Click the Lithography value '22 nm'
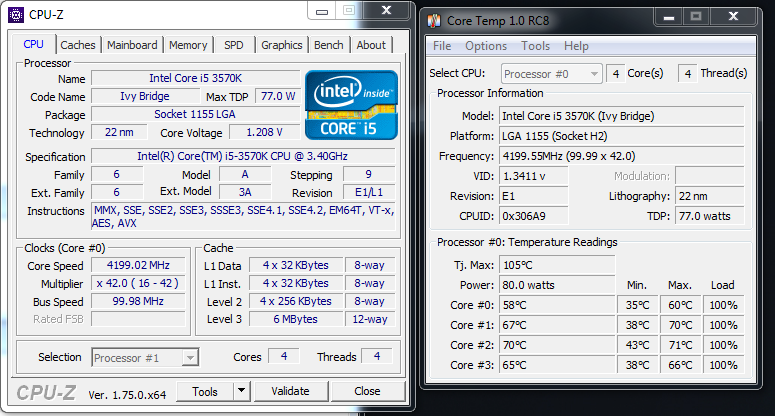Image resolution: width=775 pixels, height=416 pixels. click(x=710, y=196)
